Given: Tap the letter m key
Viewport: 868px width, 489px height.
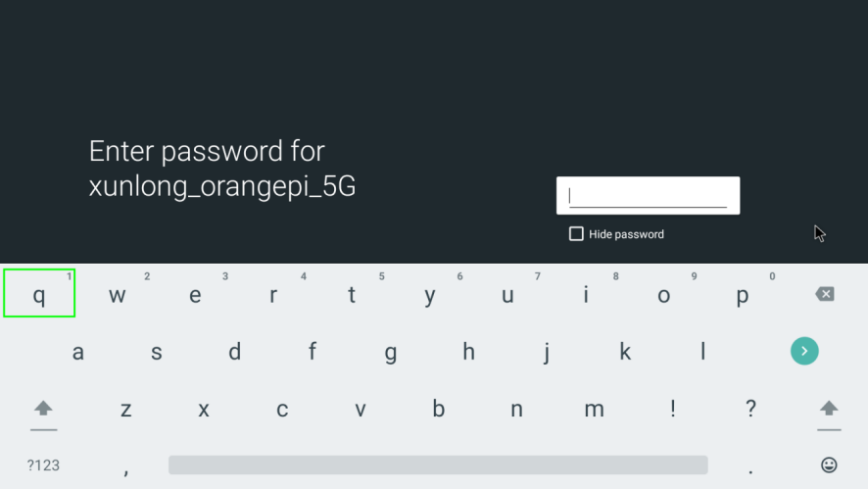Looking at the screenshot, I should [x=595, y=409].
